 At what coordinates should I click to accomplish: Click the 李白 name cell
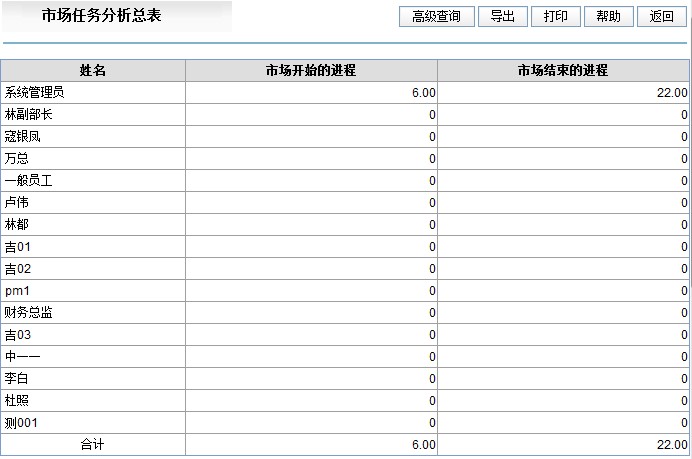(x=17, y=379)
